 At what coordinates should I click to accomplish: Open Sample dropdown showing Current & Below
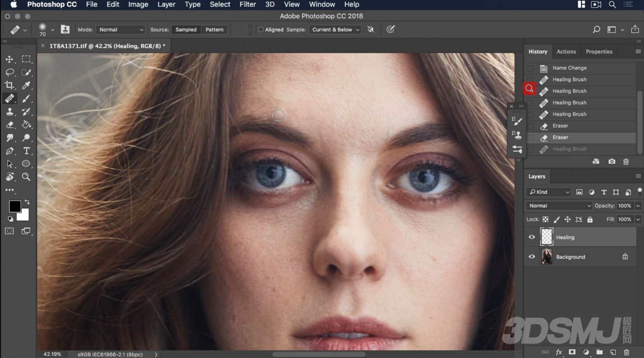(x=335, y=30)
